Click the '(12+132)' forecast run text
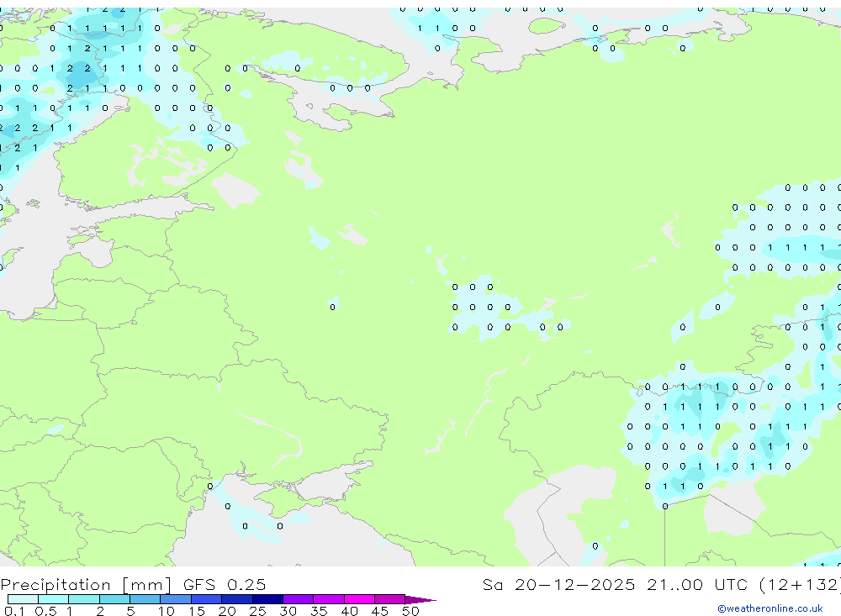This screenshot has height=616, width=841. (x=801, y=585)
